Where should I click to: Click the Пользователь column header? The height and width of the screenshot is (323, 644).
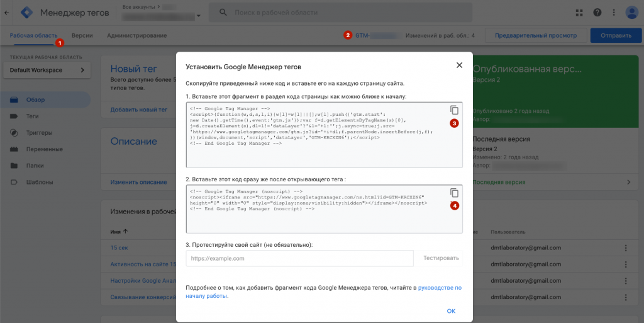[508, 232]
